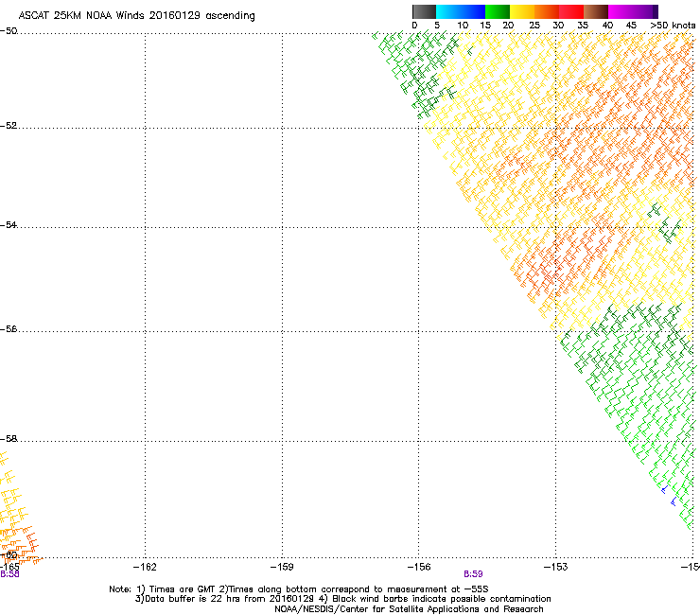Click the latitude label '-54'
Image resolution: width=700 pixels, height=615 pixels.
[x=9, y=224]
